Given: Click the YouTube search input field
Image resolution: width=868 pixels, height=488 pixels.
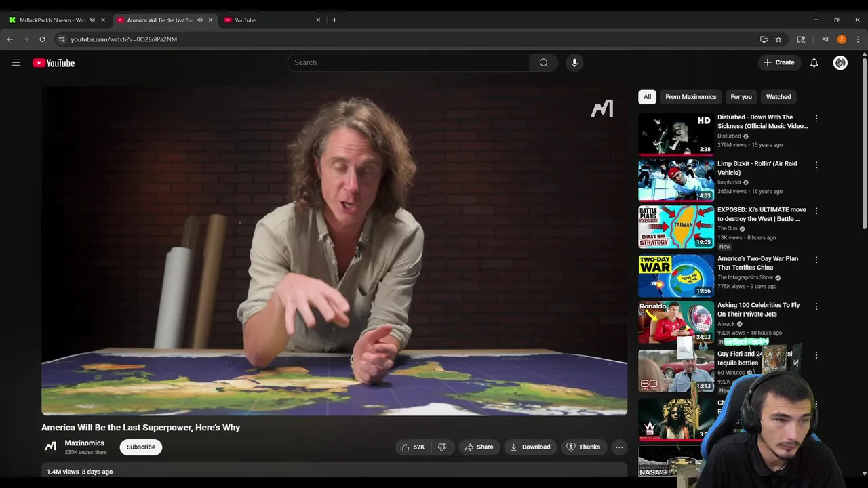Looking at the screenshot, I should click(x=409, y=62).
